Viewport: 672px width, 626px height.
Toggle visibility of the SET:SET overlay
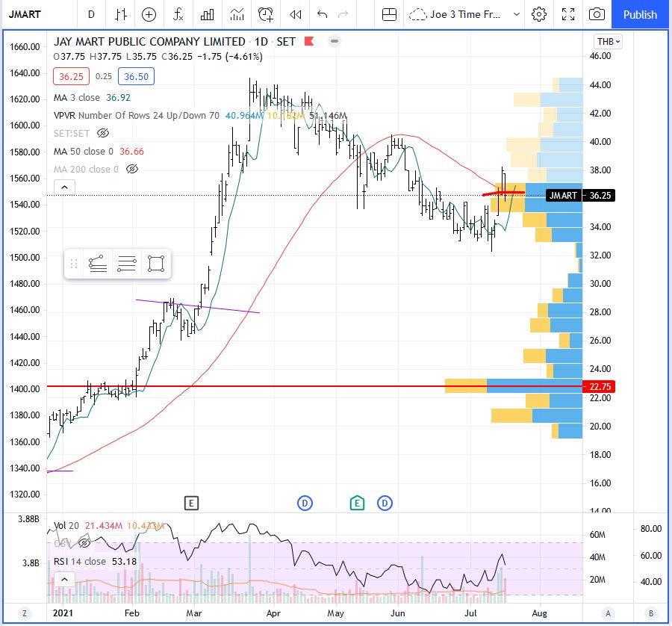(103, 134)
